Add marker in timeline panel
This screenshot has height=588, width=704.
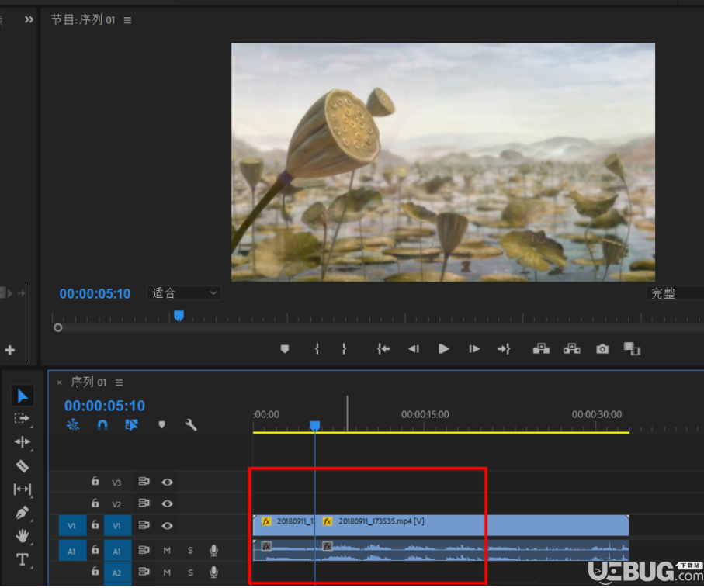(x=161, y=424)
